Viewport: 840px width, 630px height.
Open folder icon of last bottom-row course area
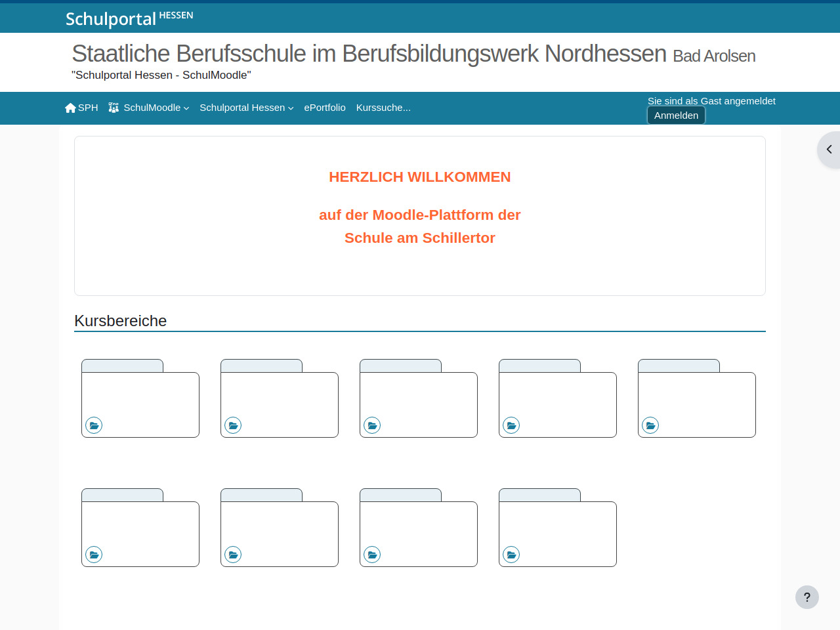pyautogui.click(x=511, y=555)
